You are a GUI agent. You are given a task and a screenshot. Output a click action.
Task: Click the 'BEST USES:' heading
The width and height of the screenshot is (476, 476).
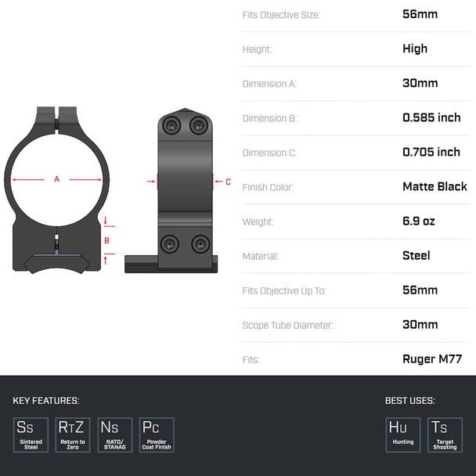[410, 401]
